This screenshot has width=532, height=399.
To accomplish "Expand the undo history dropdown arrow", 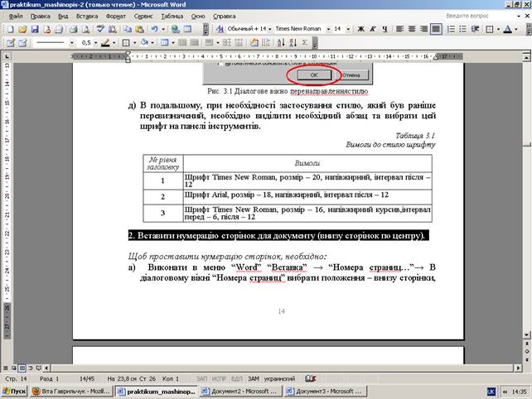I will tap(163, 29).
